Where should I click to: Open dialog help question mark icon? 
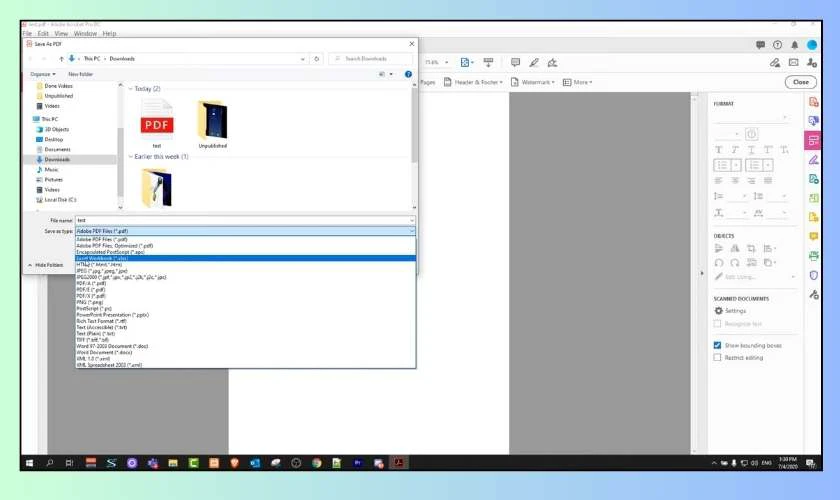pos(408,74)
